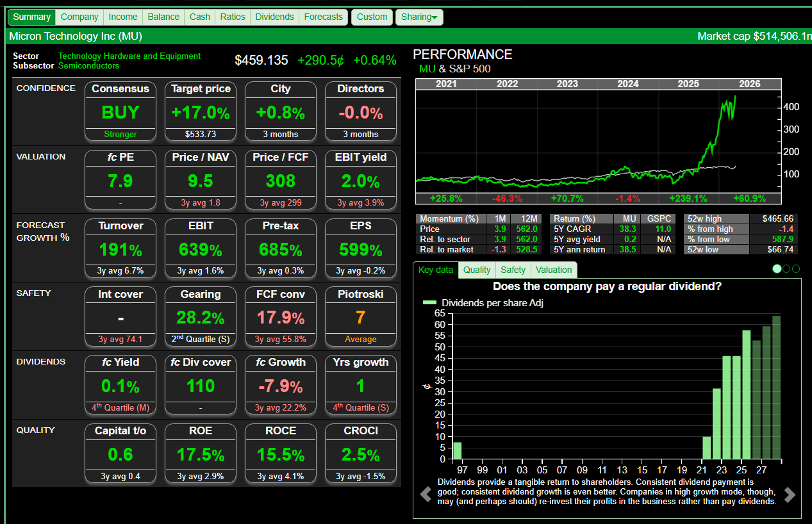Viewport: 812px width, 524px height.
Task: Select the Quality tab in the data panel
Action: (477, 270)
